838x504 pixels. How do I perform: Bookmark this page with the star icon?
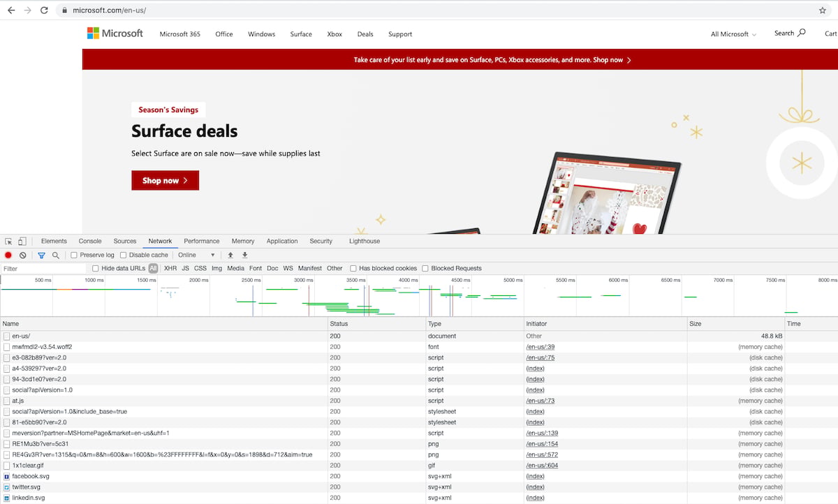coord(823,10)
